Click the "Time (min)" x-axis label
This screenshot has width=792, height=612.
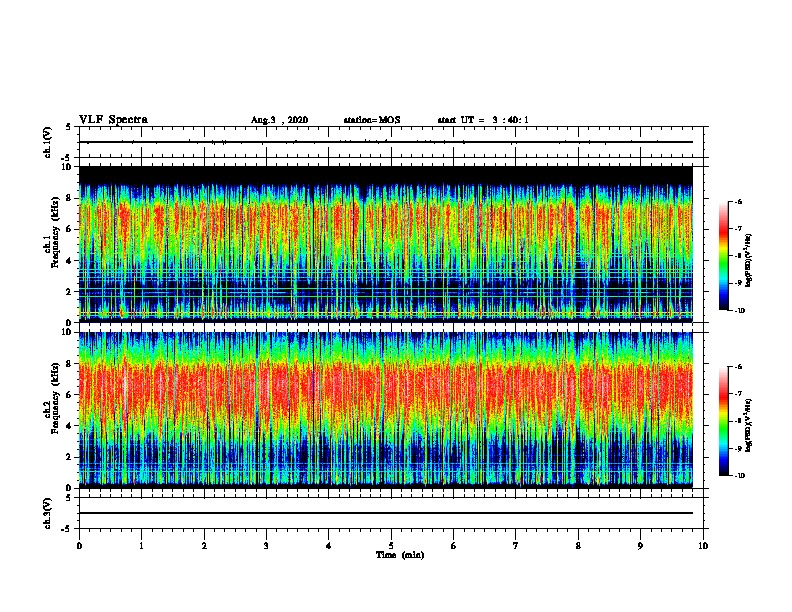(x=400, y=555)
